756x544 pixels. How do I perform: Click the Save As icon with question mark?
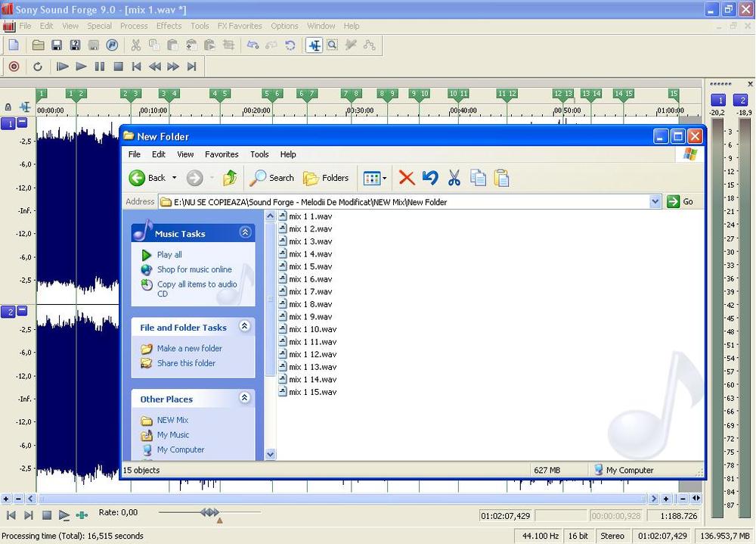point(75,45)
